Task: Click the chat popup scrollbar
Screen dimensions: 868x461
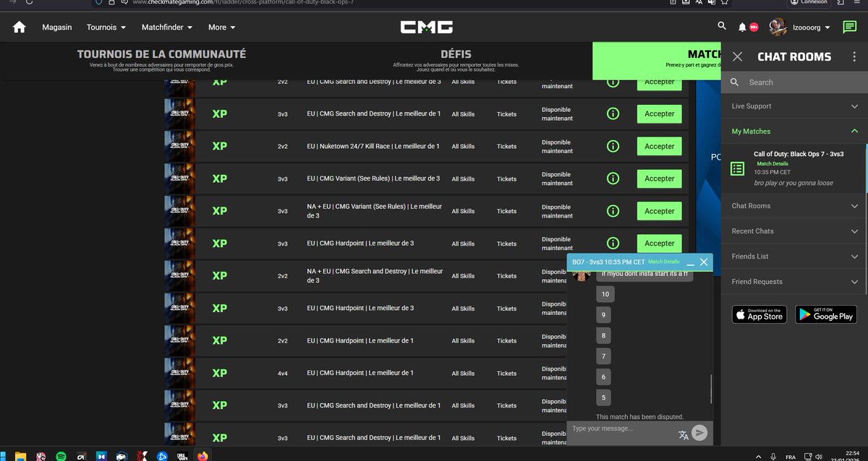Action: (711, 389)
